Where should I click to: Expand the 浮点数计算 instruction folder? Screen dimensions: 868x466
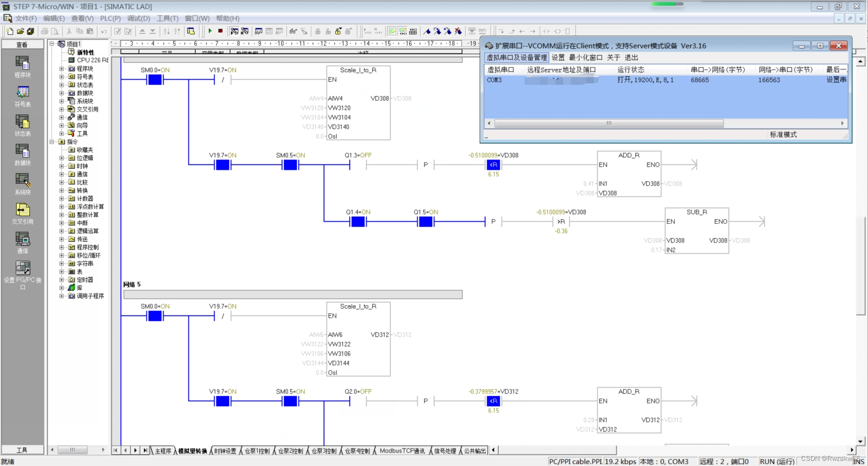coord(62,207)
